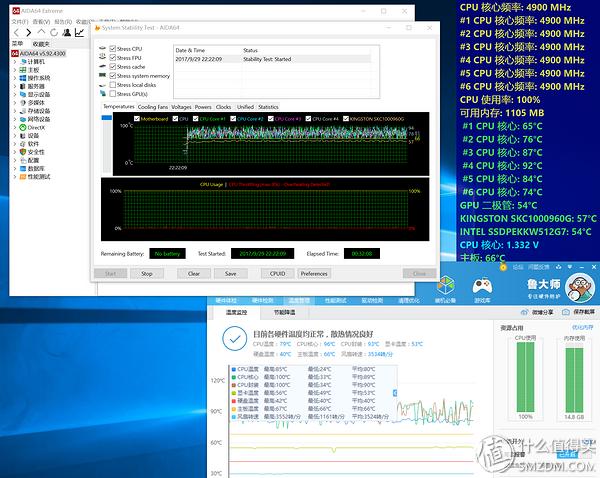
Task: Click the 数据库 tree icon
Action: click(x=23, y=168)
